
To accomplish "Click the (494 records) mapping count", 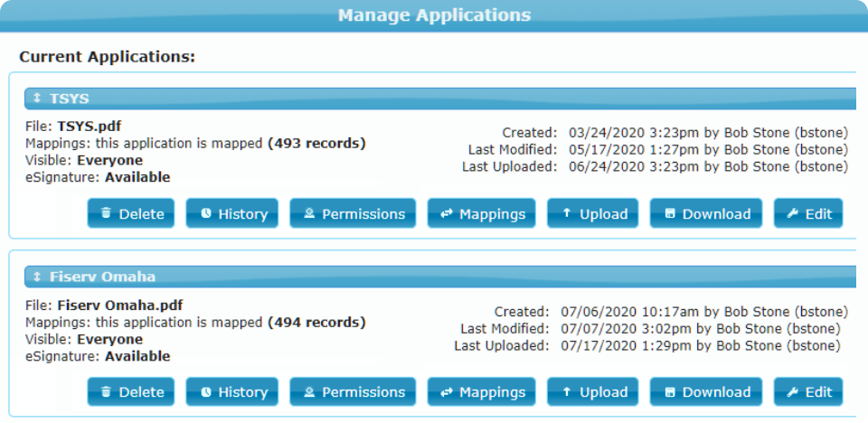I will point(316,323).
